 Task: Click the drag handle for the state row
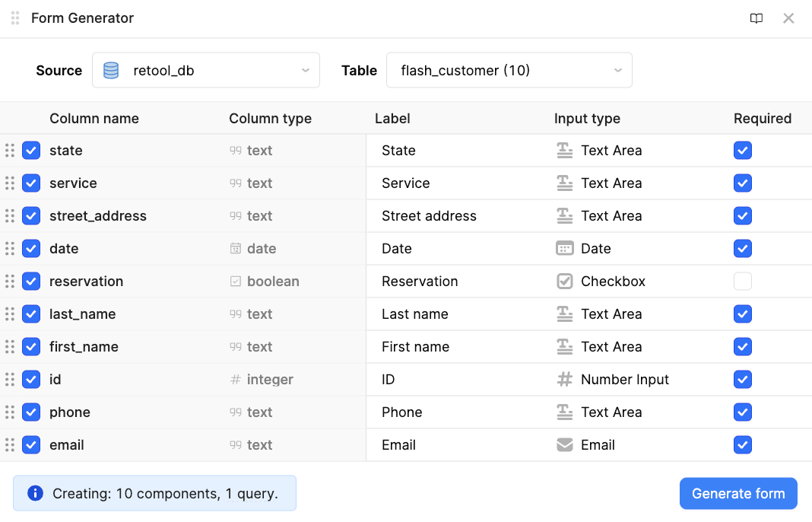pos(10,151)
